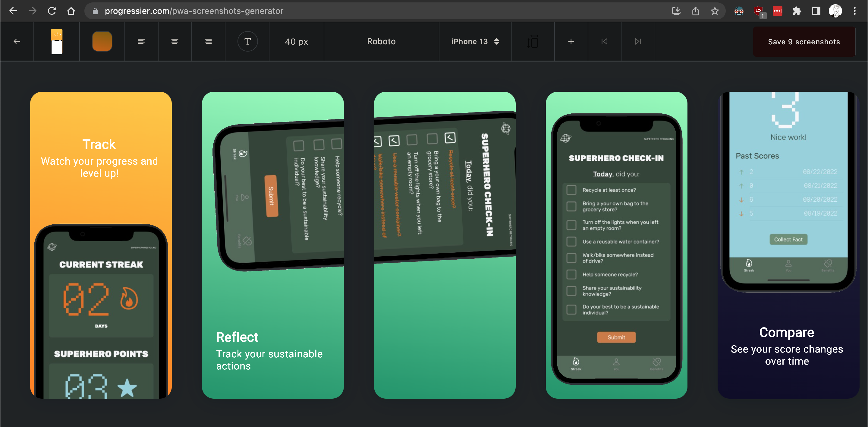Click the back arrow in the editor toolbar
The width and height of the screenshot is (868, 427).
(17, 41)
